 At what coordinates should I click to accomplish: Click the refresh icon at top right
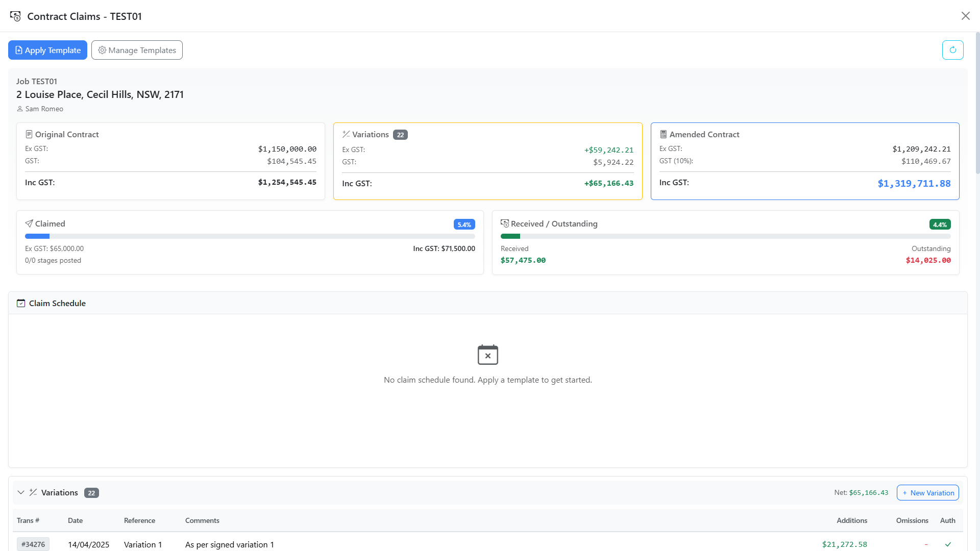click(953, 49)
